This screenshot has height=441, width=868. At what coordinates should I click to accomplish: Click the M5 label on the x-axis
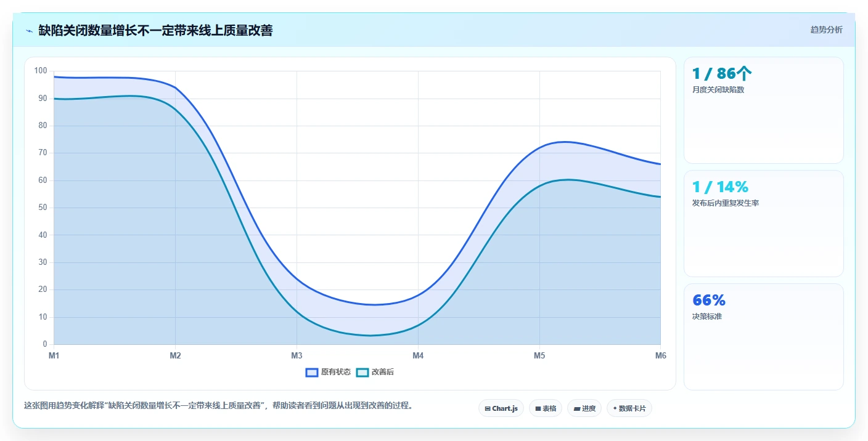click(x=539, y=355)
